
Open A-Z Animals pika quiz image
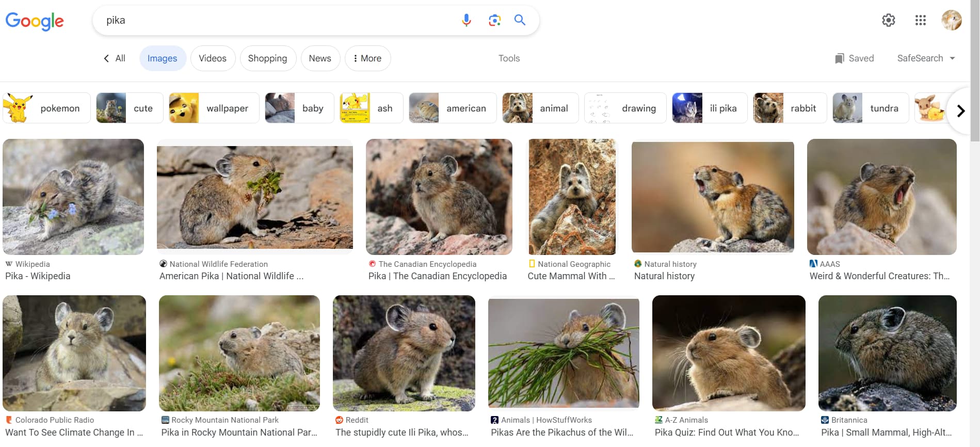click(729, 353)
